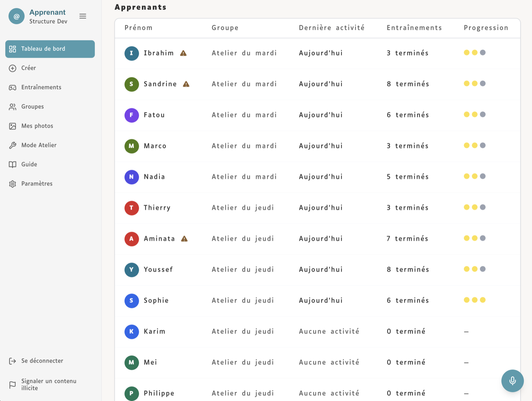The width and height of the screenshot is (532, 401).
Task: Click the warning icon beside Sandrine
Action: pos(186,84)
